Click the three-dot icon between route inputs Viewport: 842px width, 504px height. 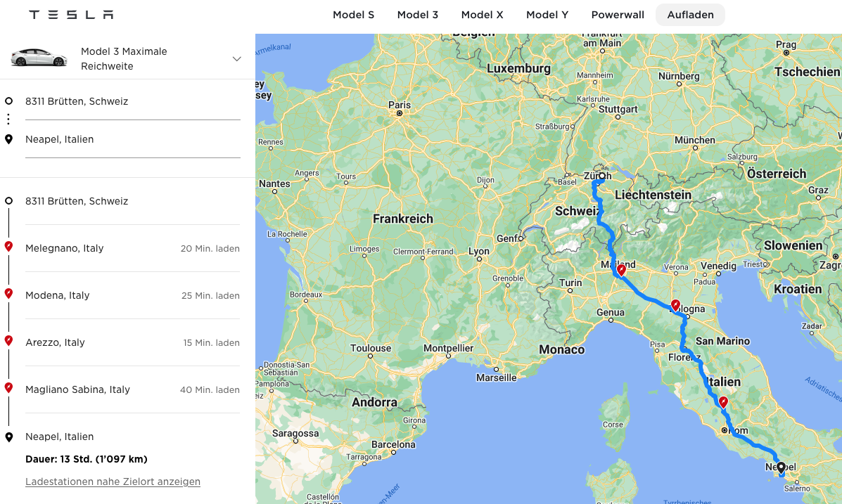coord(8,119)
